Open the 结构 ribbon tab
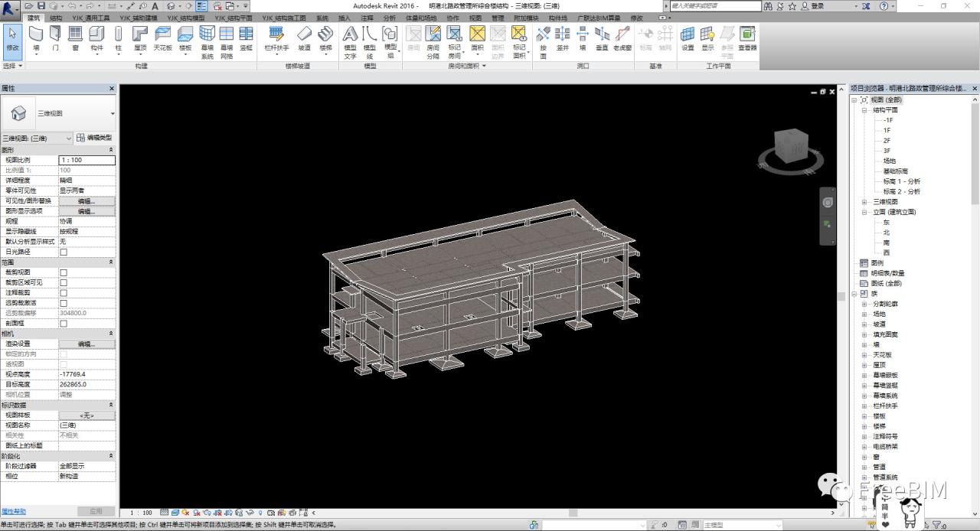The height and width of the screenshot is (531, 980). tap(56, 18)
